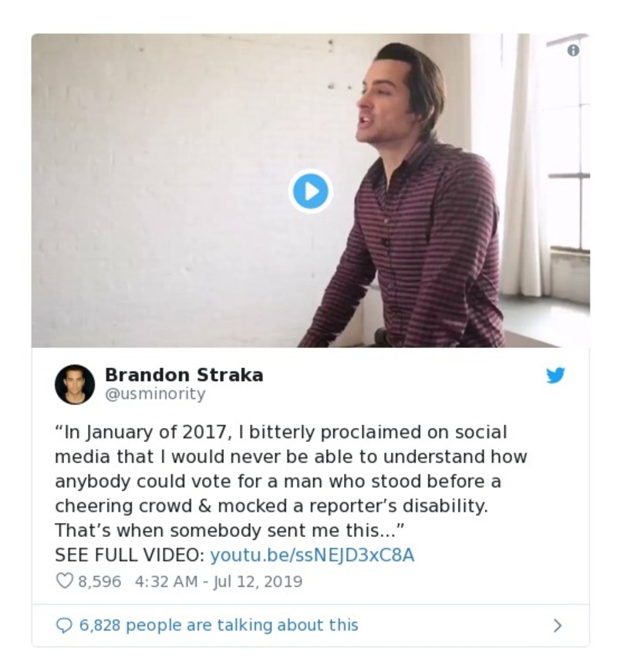Viewport: 617px width, 672px height.
Task: Click the 8,596 like count
Action: [99, 581]
